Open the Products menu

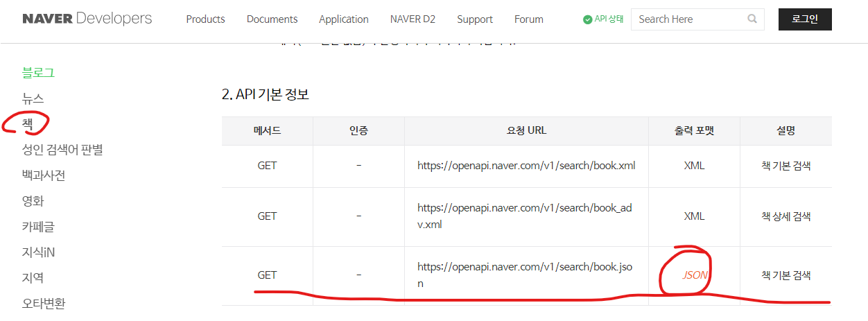(205, 19)
